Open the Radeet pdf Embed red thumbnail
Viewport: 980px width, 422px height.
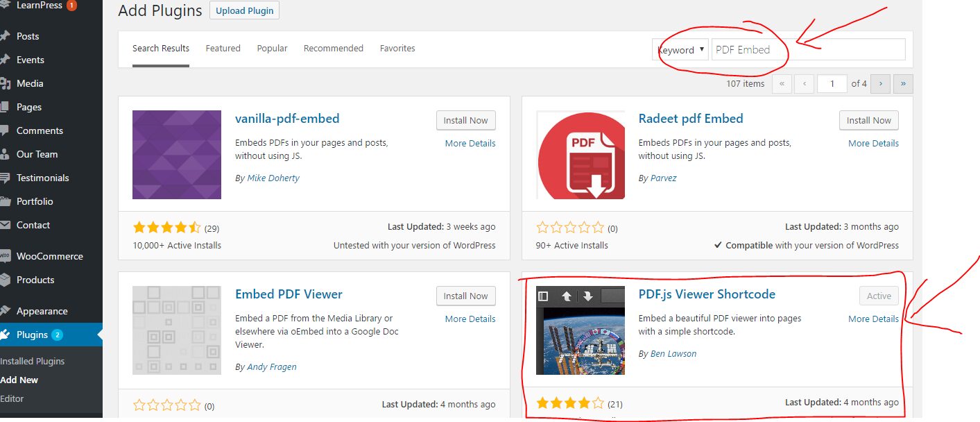(x=581, y=155)
